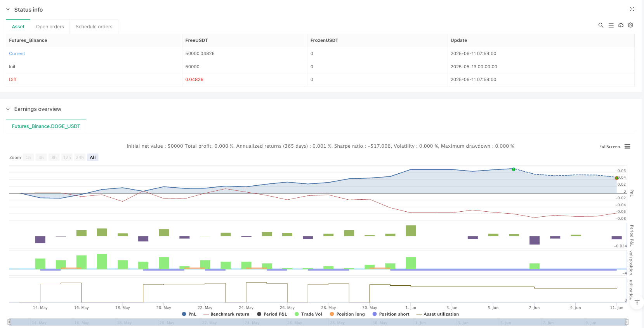Click the shrink icon at top right
644x328 pixels.
pyautogui.click(x=632, y=9)
